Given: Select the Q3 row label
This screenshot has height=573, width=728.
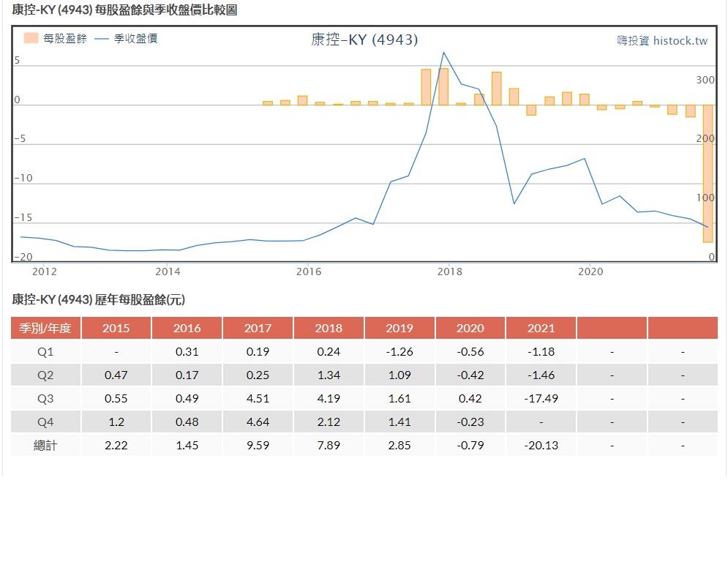Looking at the screenshot, I should coord(45,398).
